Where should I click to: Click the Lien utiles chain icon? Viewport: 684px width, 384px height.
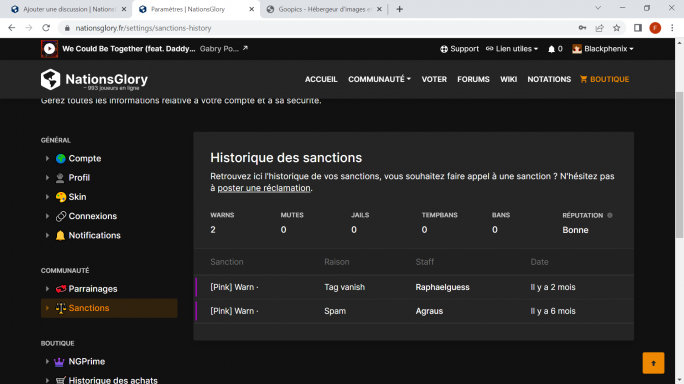(489, 48)
